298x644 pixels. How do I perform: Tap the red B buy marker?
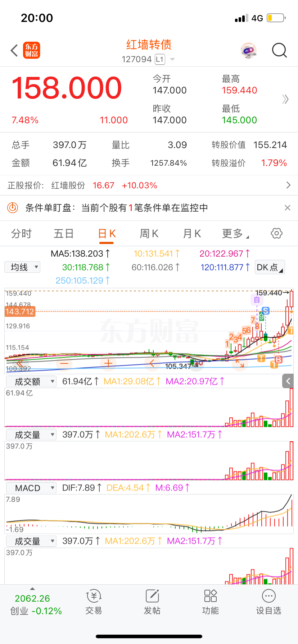point(278,359)
